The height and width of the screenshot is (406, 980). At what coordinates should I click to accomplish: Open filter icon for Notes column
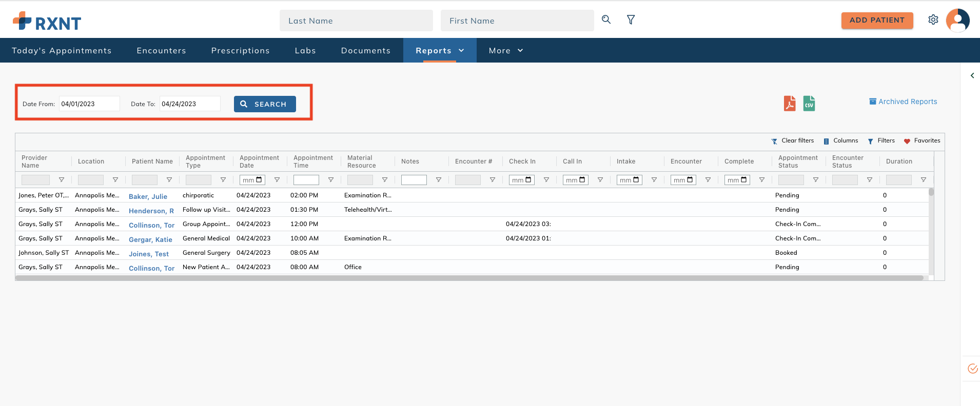(439, 180)
